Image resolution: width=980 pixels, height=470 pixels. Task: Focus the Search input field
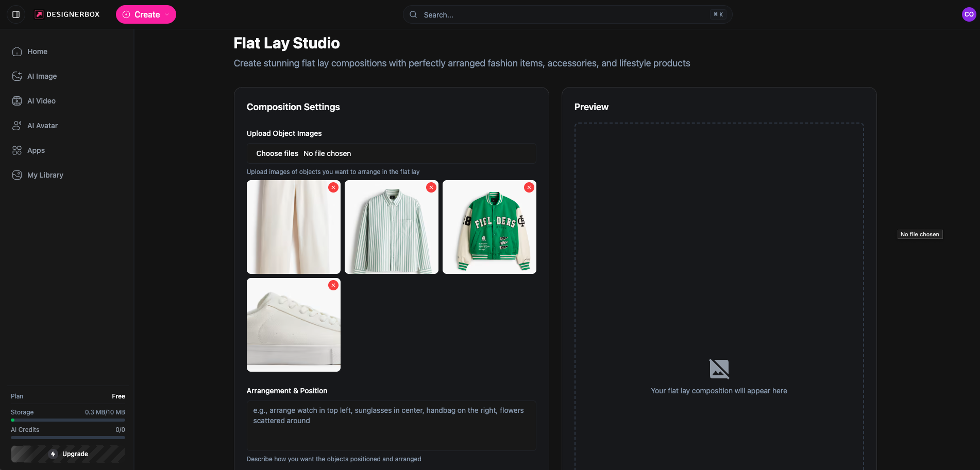pos(567,14)
